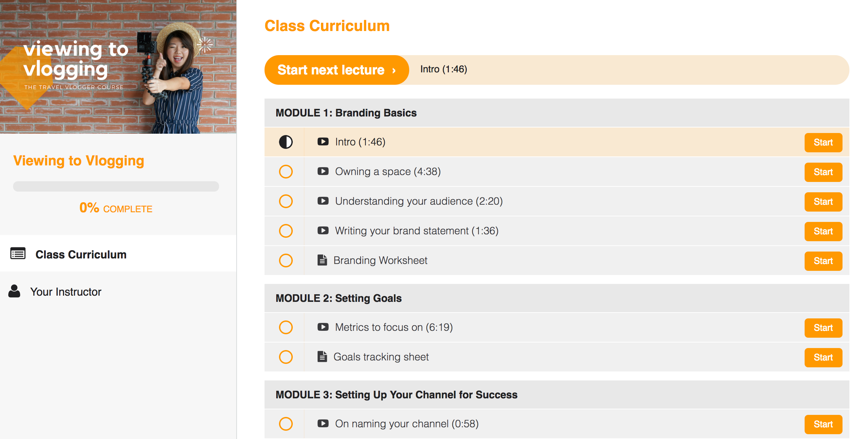
Task: Click video icon beside Metrics to focus on
Action: click(323, 327)
